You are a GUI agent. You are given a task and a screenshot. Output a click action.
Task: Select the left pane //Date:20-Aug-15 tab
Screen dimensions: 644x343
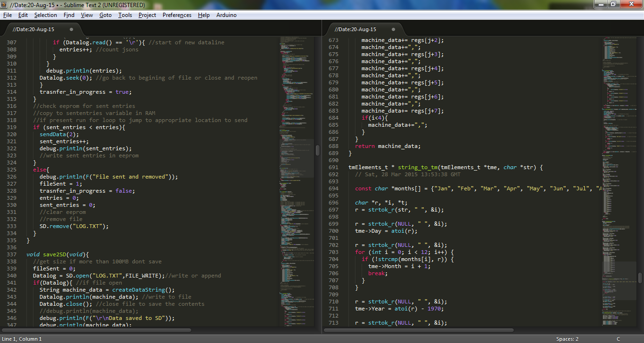[x=33, y=29]
